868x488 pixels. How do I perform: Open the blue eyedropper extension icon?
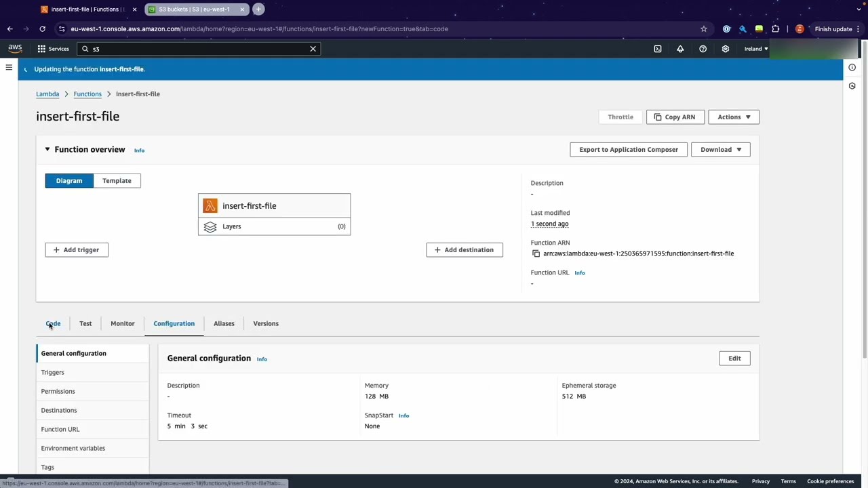tap(743, 29)
